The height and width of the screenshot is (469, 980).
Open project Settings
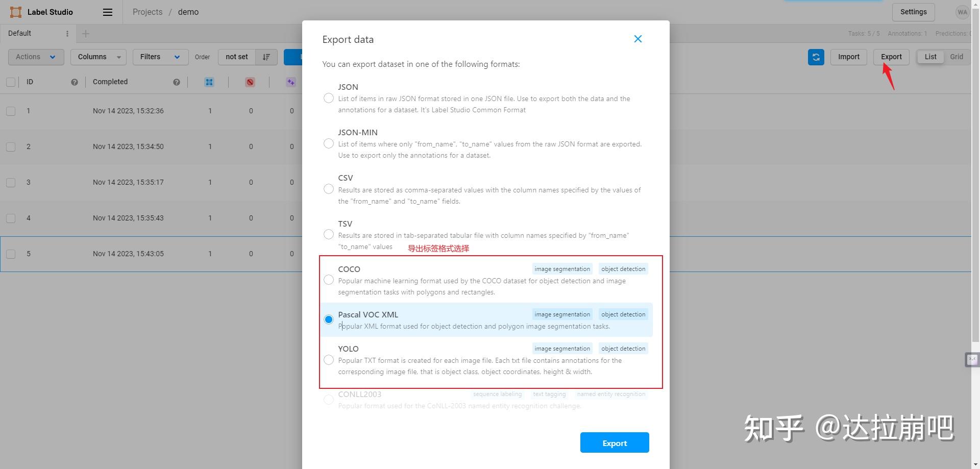click(913, 12)
